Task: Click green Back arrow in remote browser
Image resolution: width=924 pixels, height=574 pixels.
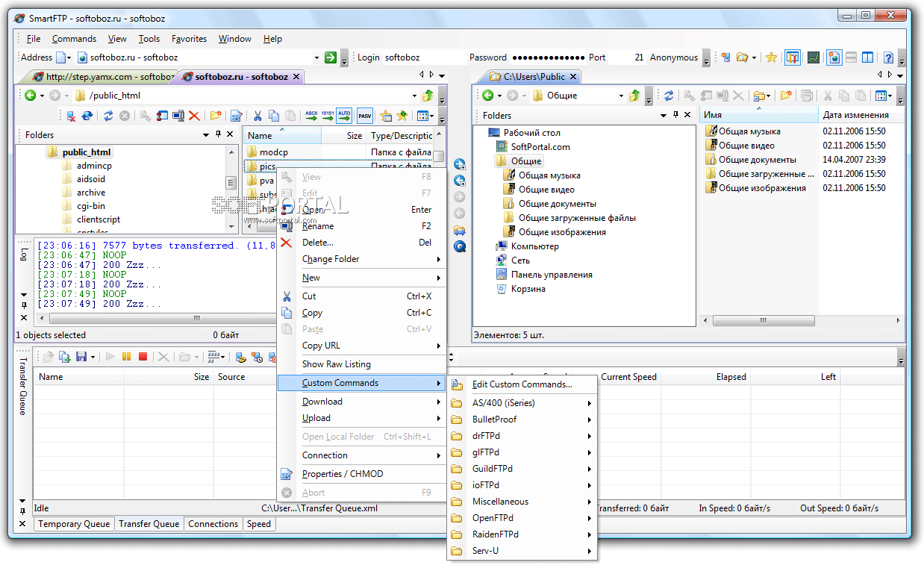Action: [30, 96]
